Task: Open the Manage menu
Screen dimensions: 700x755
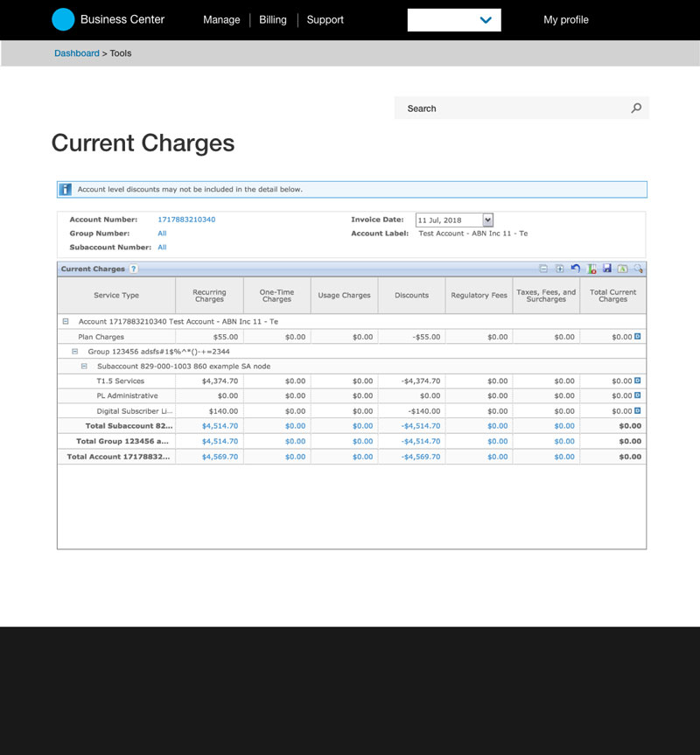Action: coord(221,20)
